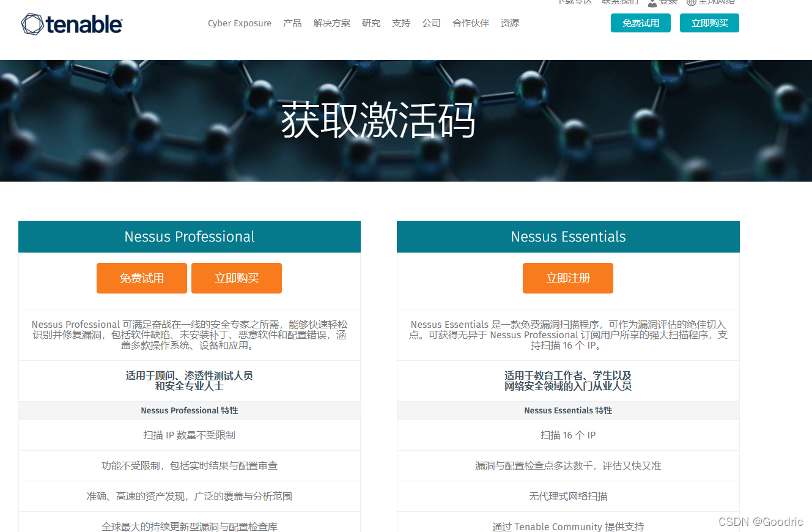Click the Nessus Professional card header
The height and width of the screenshot is (532, 812).
(190, 237)
